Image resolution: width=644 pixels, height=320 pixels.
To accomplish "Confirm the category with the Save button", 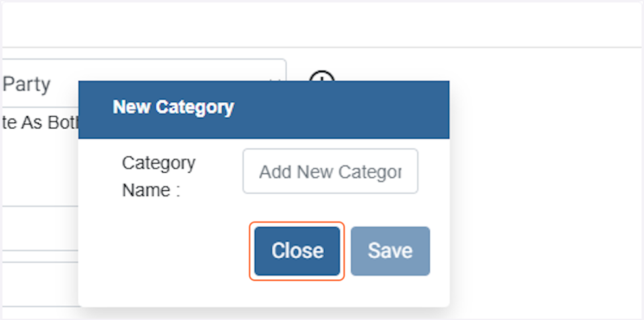I will [x=390, y=251].
